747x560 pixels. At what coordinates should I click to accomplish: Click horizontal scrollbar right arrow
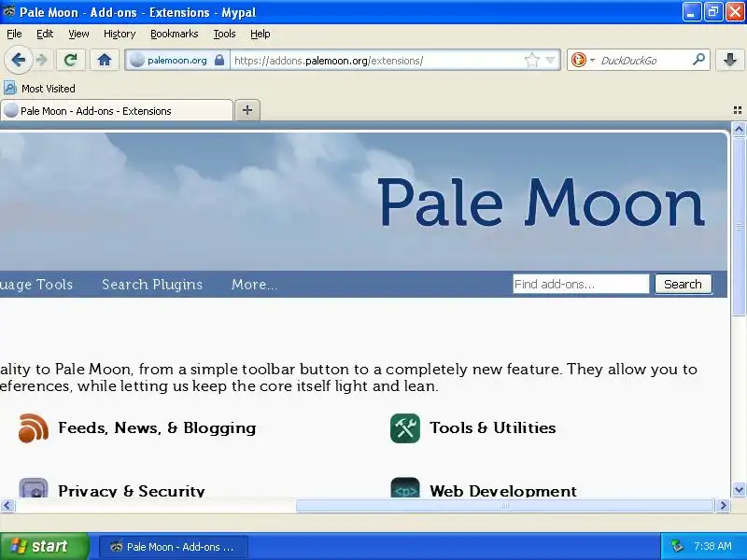click(x=723, y=505)
